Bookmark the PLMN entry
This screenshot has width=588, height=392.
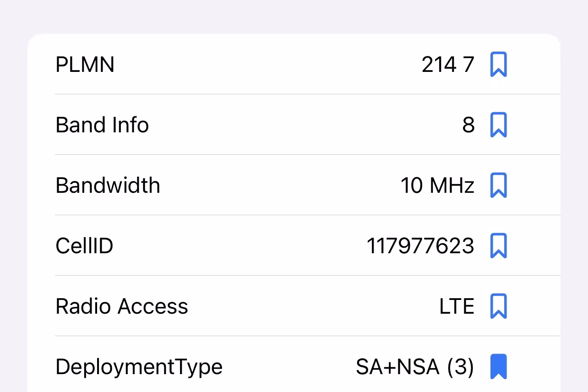coord(499,65)
